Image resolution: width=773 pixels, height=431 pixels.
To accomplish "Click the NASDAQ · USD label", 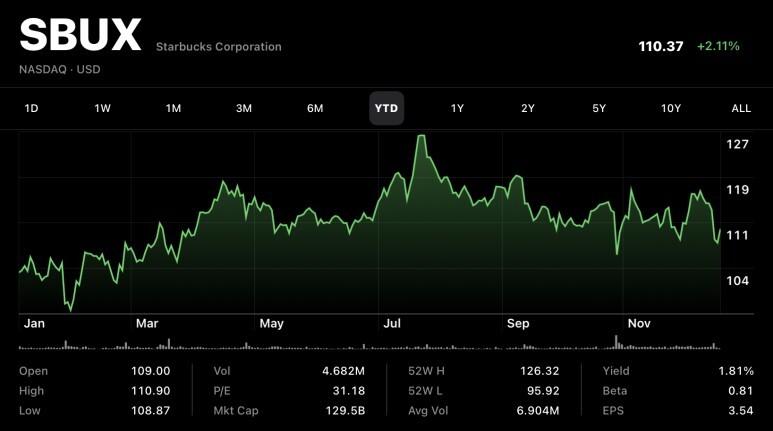I will (x=60, y=70).
